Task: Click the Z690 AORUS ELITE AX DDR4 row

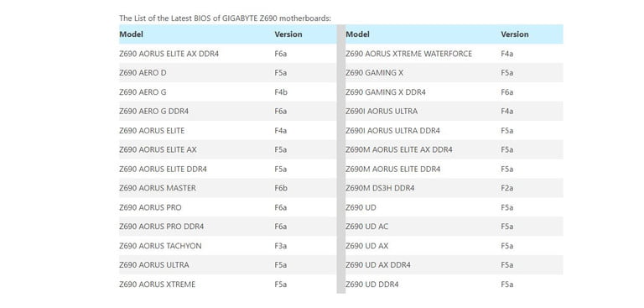Action: click(x=227, y=54)
